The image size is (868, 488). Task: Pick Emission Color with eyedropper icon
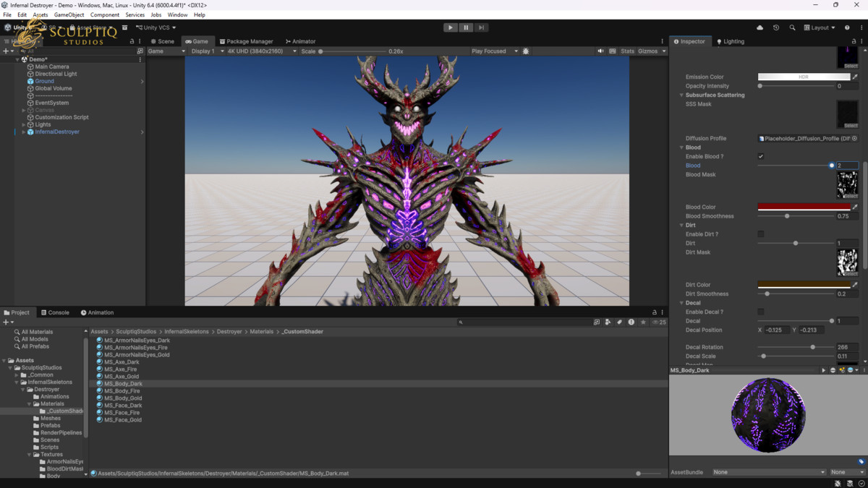855,77
